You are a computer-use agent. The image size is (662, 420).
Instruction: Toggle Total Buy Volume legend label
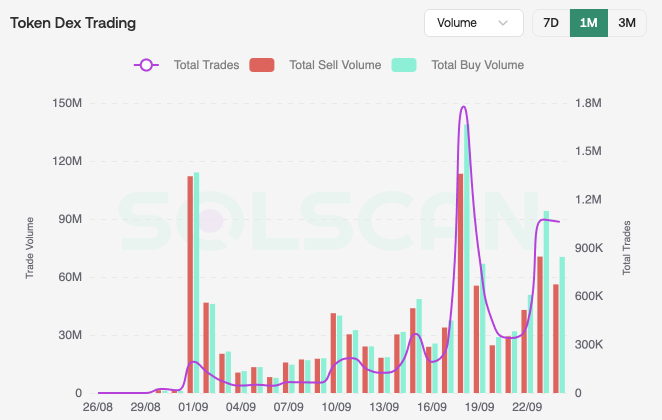(x=478, y=65)
